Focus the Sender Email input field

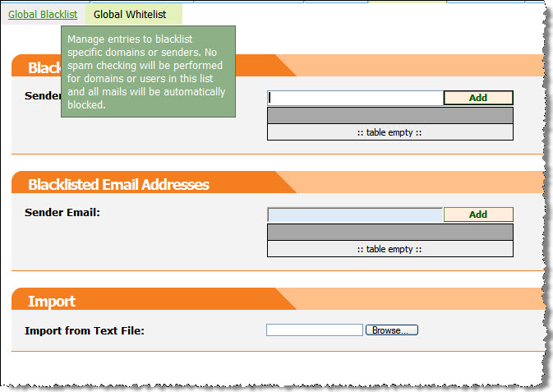pos(355,214)
